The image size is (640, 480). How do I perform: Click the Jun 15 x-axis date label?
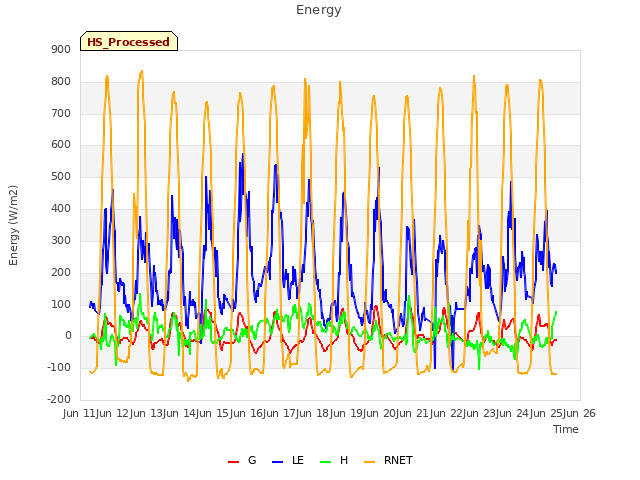[x=213, y=413]
